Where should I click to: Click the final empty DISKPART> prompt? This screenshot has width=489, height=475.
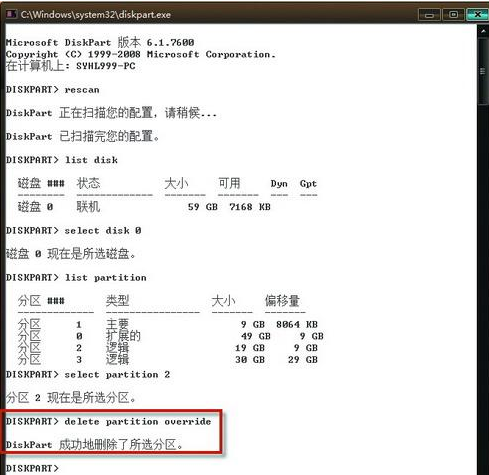pyautogui.click(x=32, y=468)
